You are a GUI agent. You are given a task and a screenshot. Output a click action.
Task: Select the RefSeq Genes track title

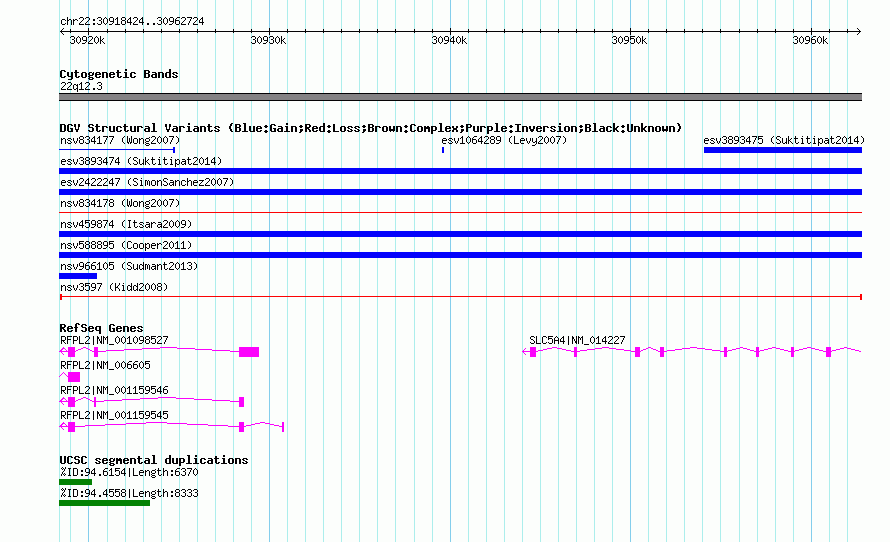[101, 328]
